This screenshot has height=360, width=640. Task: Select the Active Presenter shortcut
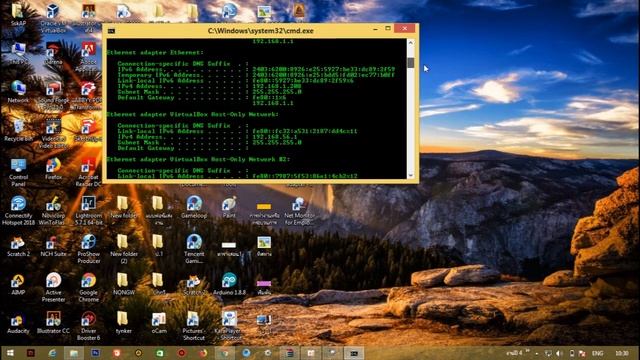pyautogui.click(x=53, y=287)
